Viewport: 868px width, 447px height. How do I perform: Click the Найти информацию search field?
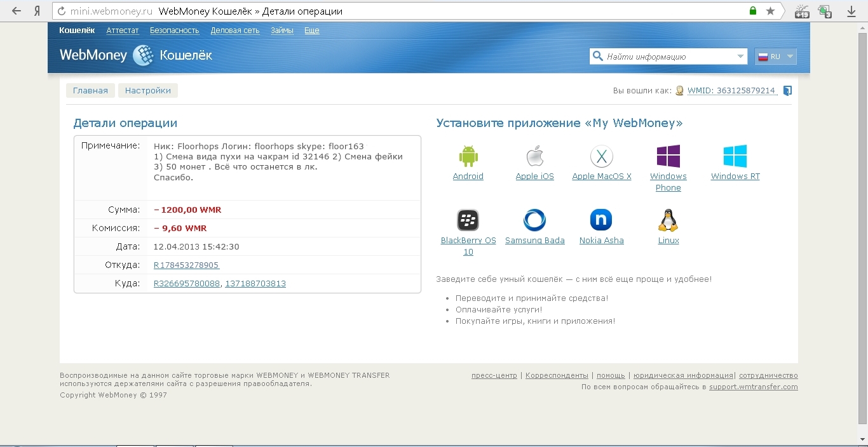pyautogui.click(x=668, y=57)
